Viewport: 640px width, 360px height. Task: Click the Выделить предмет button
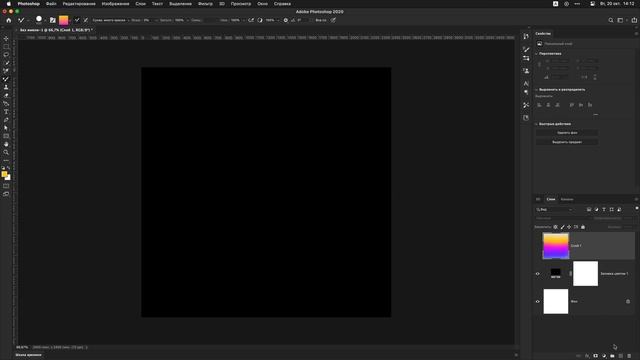click(x=567, y=142)
